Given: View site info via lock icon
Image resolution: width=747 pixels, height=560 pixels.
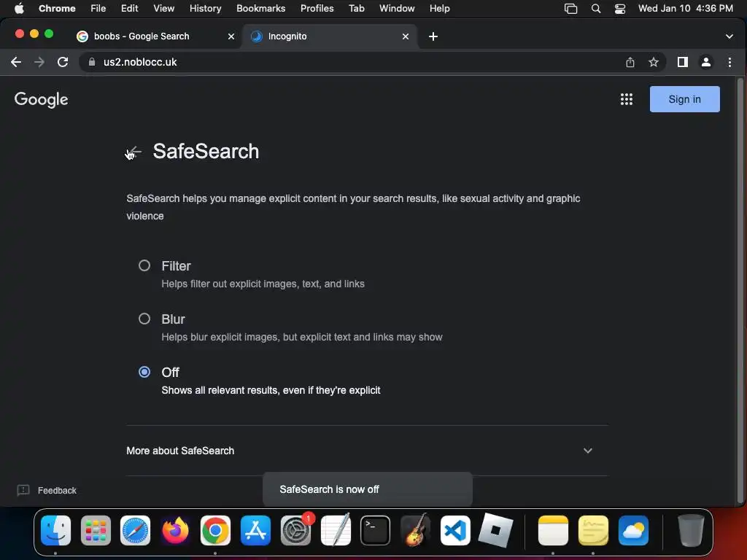Looking at the screenshot, I should click(92, 62).
